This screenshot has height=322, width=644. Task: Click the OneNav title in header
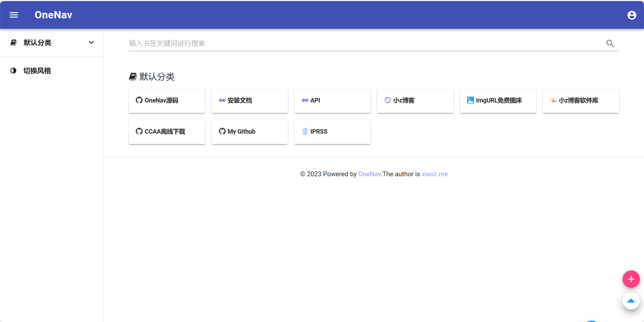pos(53,15)
